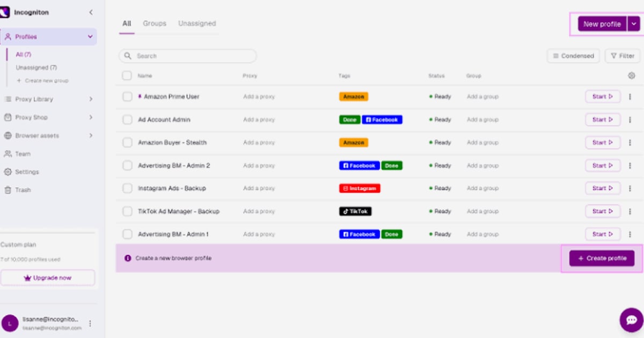Click the Create profile button in the banner
The width and height of the screenshot is (644, 338).
(x=602, y=258)
